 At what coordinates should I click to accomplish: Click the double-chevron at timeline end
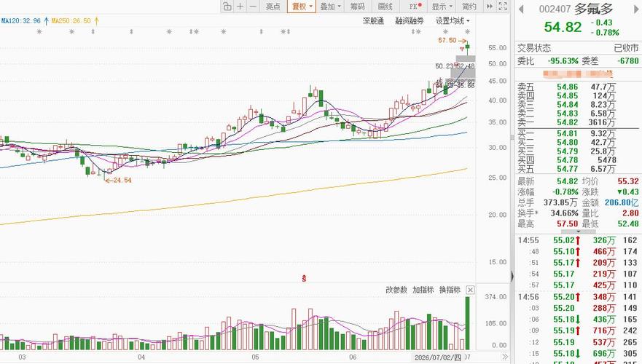pos(505,357)
